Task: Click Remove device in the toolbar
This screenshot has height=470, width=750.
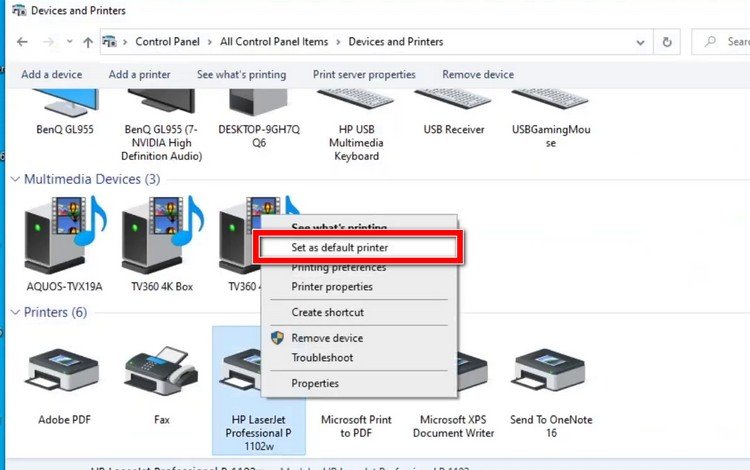Action: point(478,75)
